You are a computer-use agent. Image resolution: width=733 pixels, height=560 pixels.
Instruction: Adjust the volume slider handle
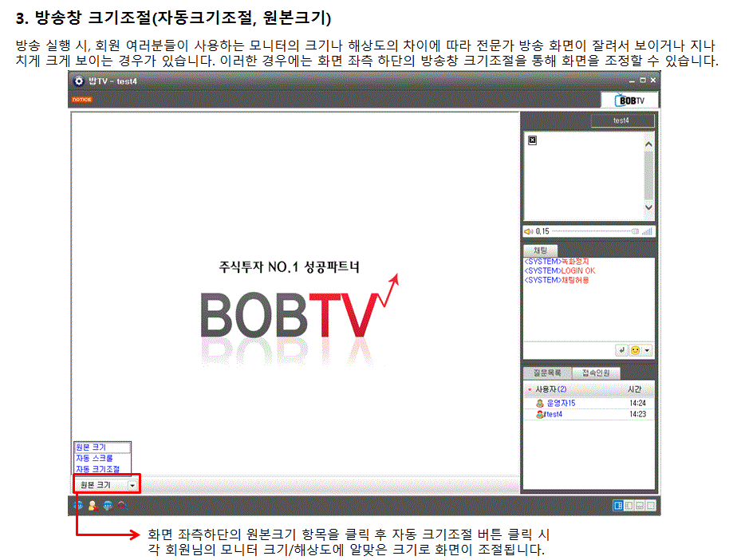636,231
